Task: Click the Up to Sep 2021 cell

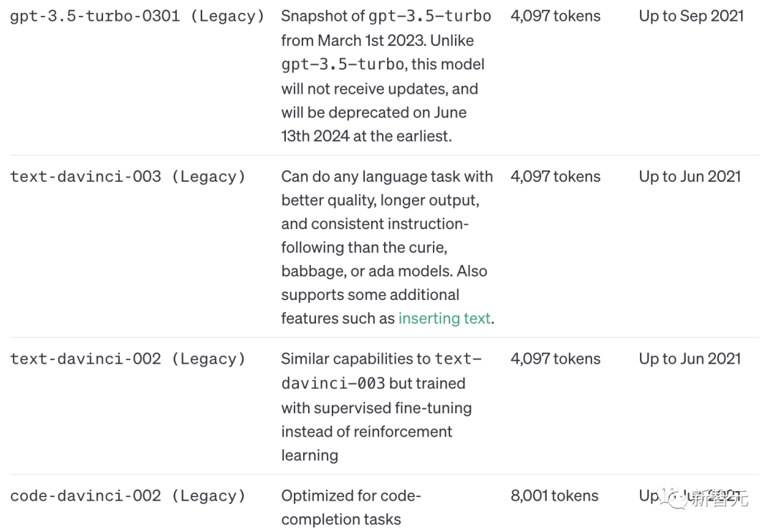Action: point(691,16)
